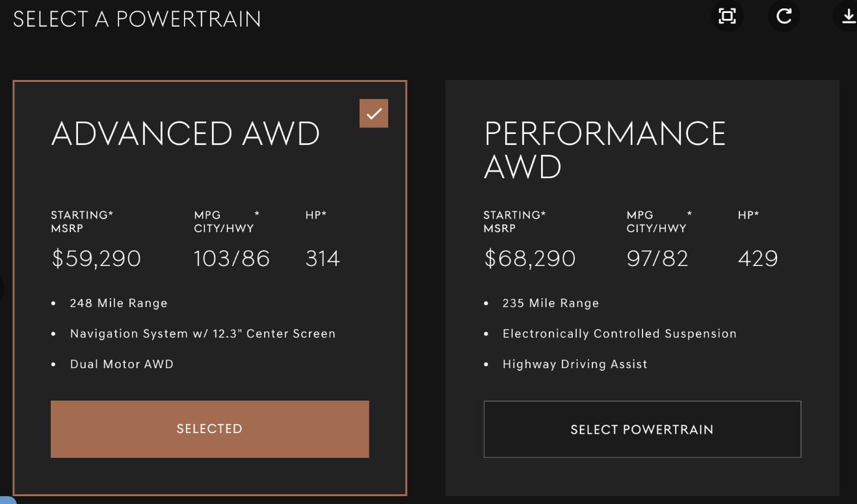Click the $59,290 starting MSRP price
Screen dimensions: 857x504
pyautogui.click(x=96, y=259)
